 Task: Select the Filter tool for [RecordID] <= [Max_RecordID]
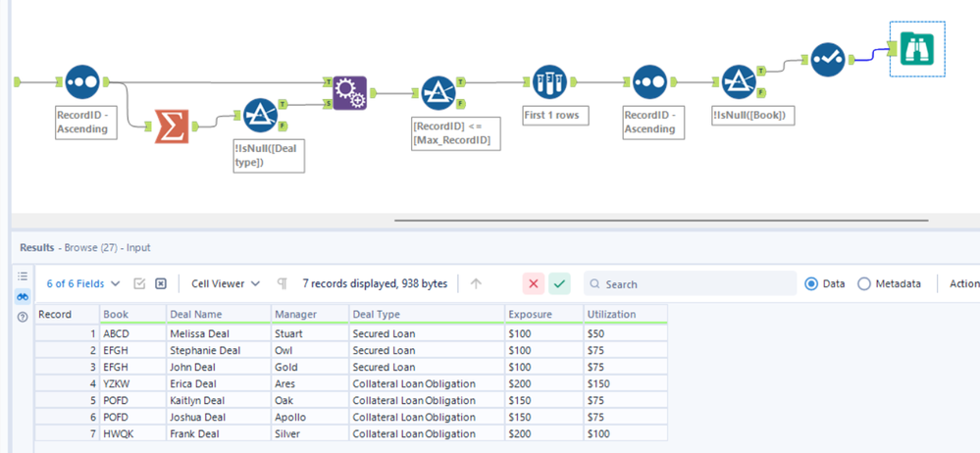[438, 93]
